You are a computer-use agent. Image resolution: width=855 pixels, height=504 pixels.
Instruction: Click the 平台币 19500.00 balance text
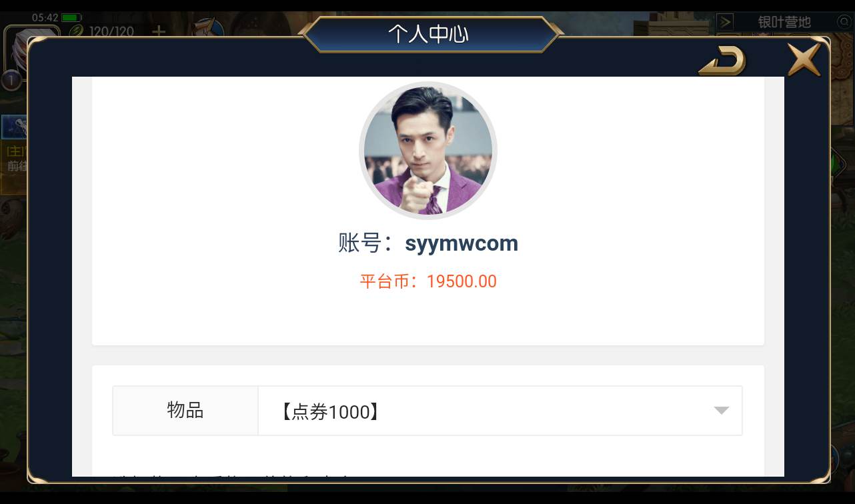428,281
